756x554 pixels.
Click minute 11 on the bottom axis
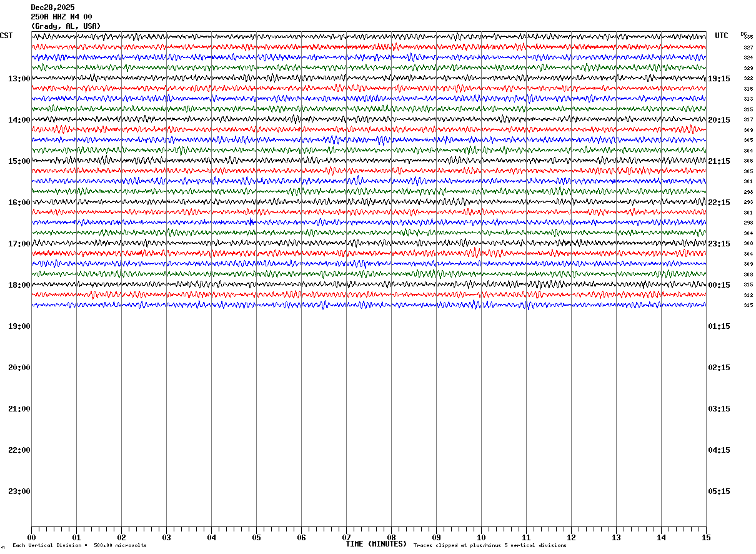coord(527,538)
